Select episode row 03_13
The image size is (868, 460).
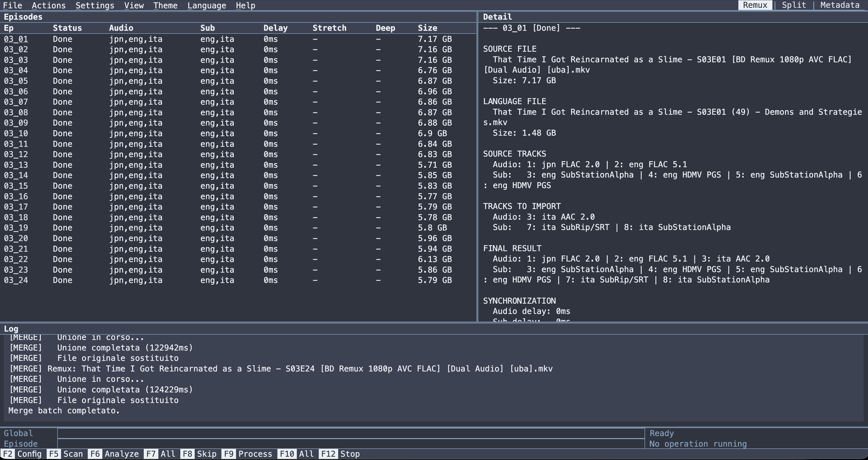(238, 165)
